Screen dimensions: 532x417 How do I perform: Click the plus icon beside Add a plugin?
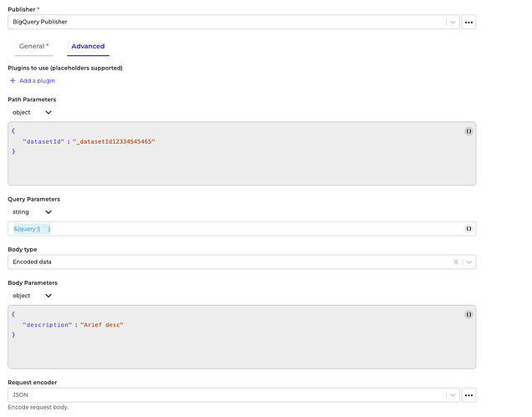pyautogui.click(x=13, y=81)
